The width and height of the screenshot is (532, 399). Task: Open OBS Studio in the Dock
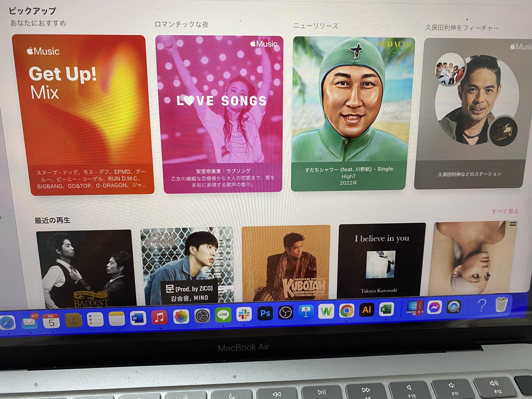coord(286,312)
